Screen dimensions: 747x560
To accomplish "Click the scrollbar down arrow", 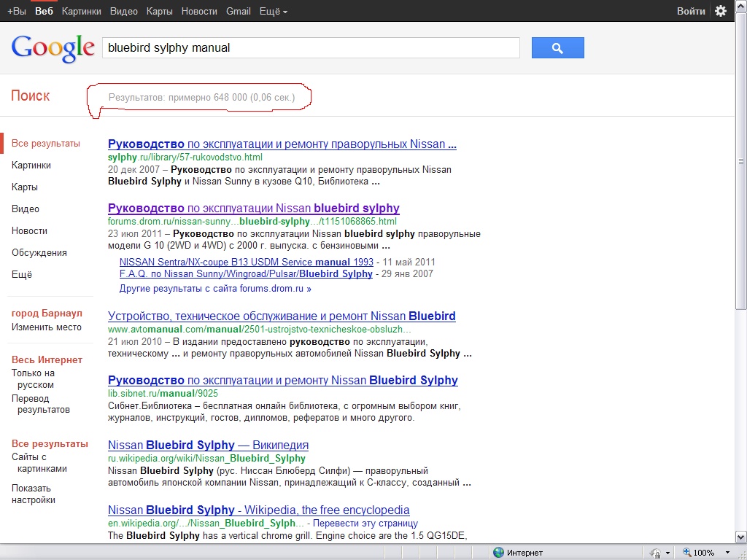I will (x=741, y=537).
